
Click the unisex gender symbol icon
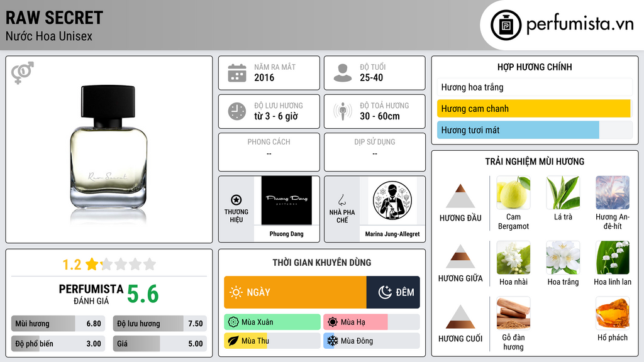(22, 73)
